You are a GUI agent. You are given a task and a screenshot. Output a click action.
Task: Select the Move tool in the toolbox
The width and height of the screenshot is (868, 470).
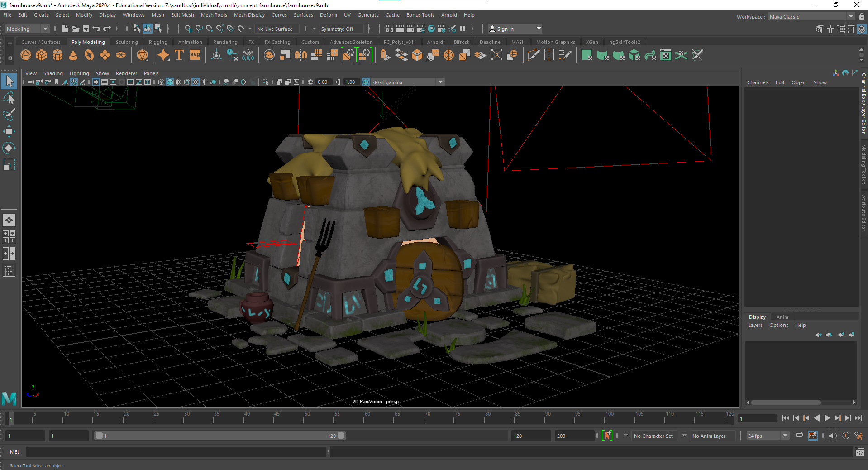pyautogui.click(x=9, y=132)
